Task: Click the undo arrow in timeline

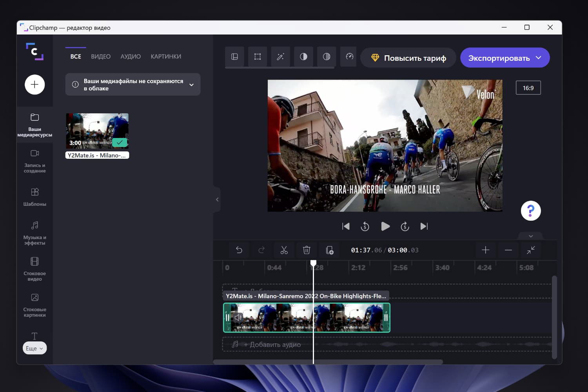Action: (239, 250)
